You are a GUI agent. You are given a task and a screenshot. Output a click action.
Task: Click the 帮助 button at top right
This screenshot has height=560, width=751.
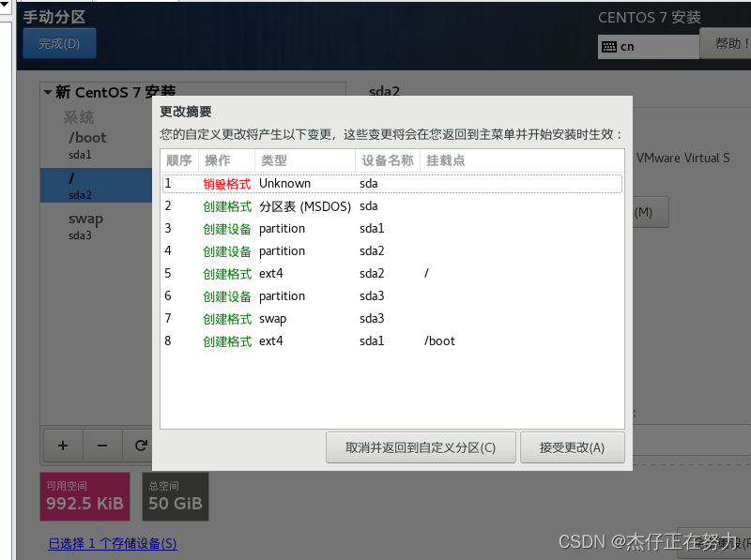point(726,43)
